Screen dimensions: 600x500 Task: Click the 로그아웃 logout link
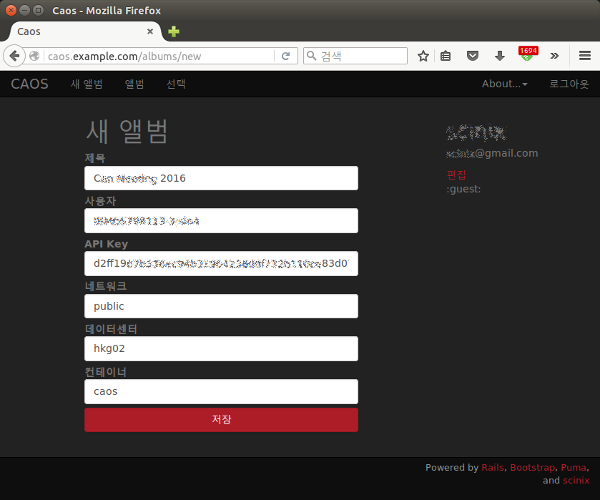pos(569,84)
